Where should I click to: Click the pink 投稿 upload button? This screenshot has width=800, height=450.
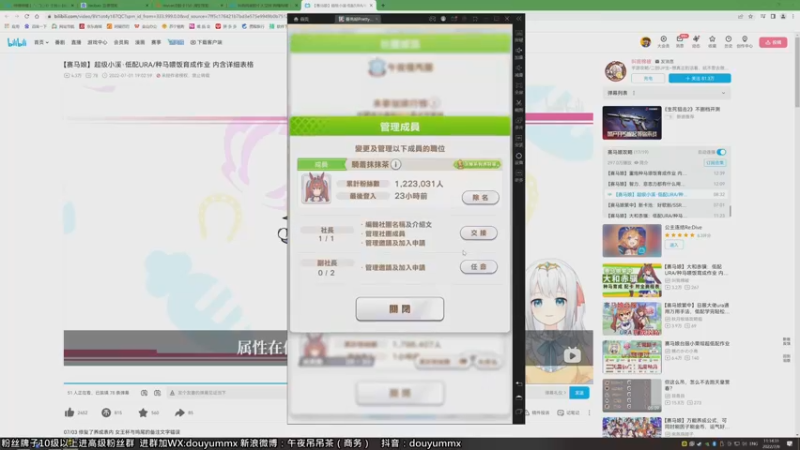773,42
